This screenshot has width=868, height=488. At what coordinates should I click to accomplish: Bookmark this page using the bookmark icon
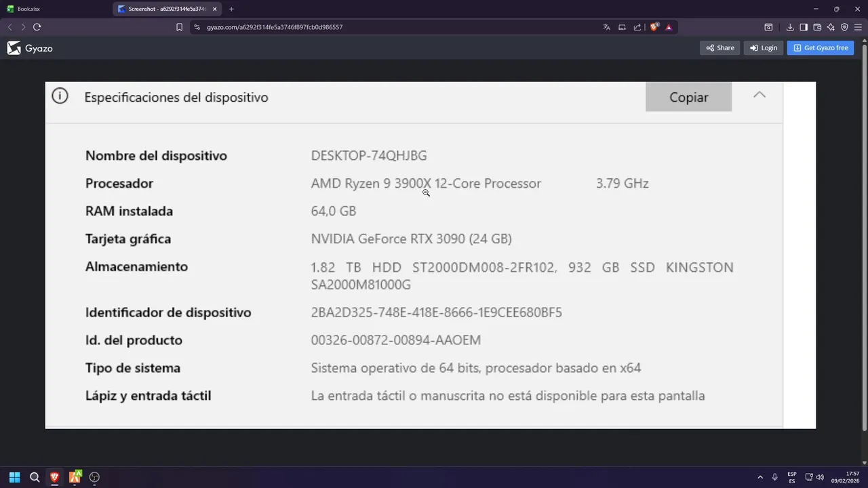point(179,27)
